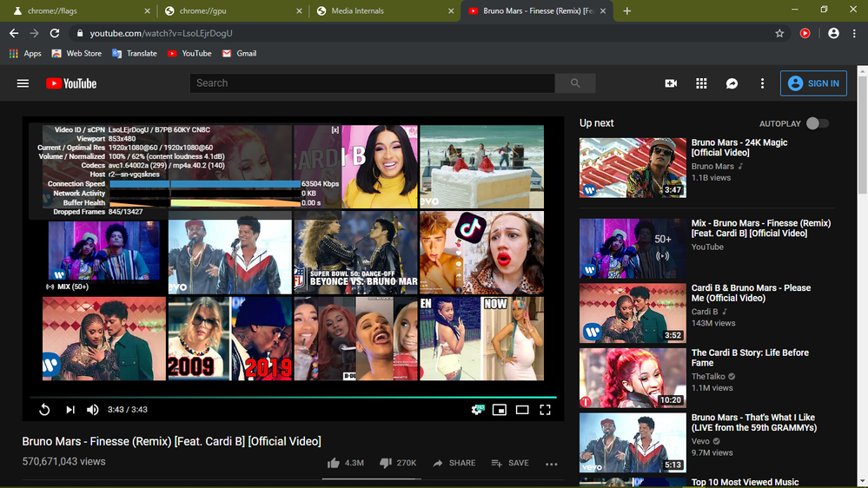This screenshot has height=488, width=868.
Task: Open Please Me video thumbnail
Action: pos(633,313)
